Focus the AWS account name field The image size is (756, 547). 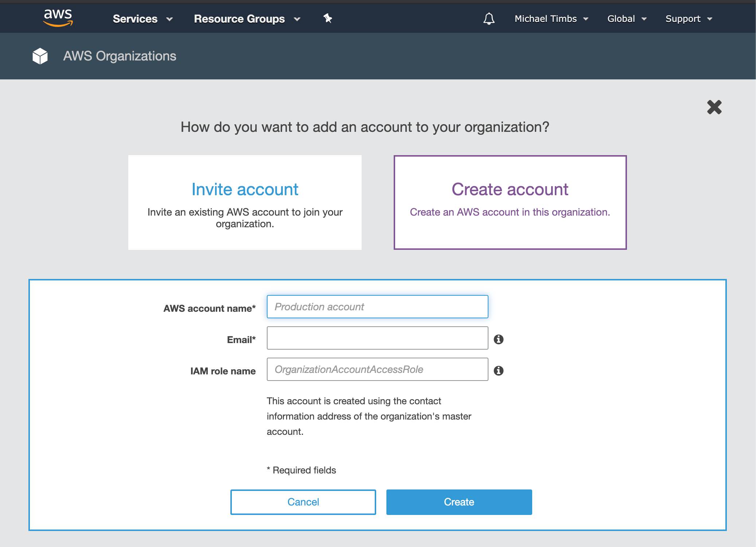click(377, 307)
